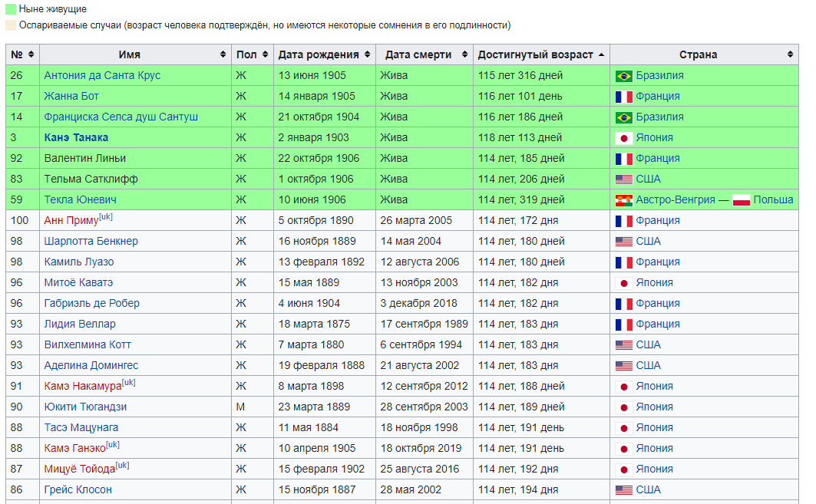Click France flag in Анн Приму row
The image size is (816, 504).
pos(623,221)
